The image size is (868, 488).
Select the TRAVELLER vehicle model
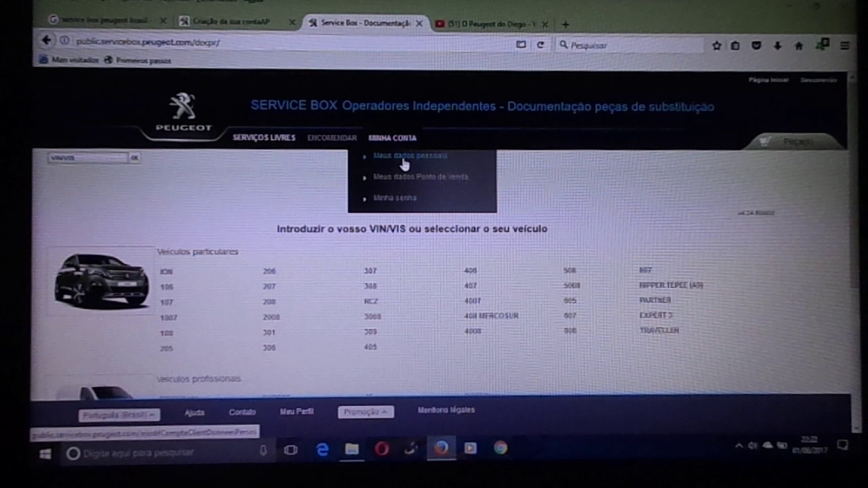[659, 331]
